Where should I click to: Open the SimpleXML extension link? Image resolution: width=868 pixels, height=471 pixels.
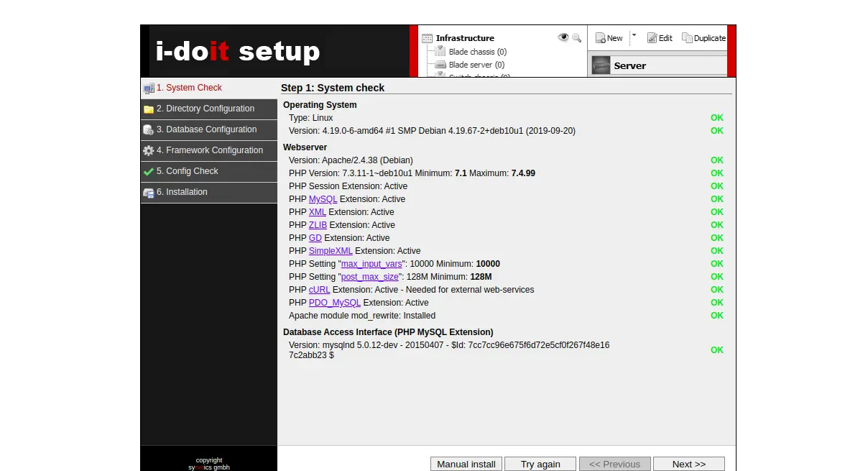click(x=331, y=251)
